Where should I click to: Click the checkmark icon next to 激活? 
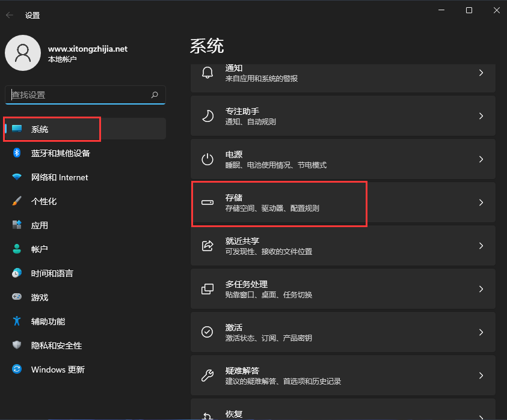pyautogui.click(x=207, y=332)
